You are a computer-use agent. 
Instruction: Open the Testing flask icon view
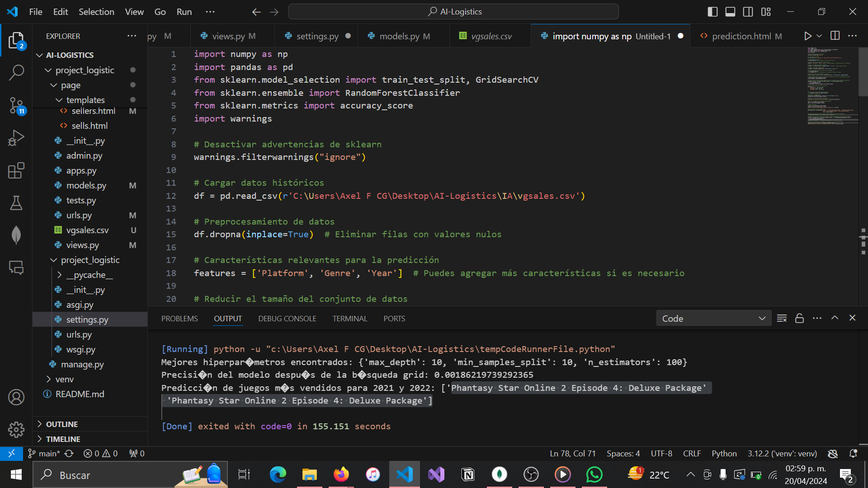click(x=16, y=203)
